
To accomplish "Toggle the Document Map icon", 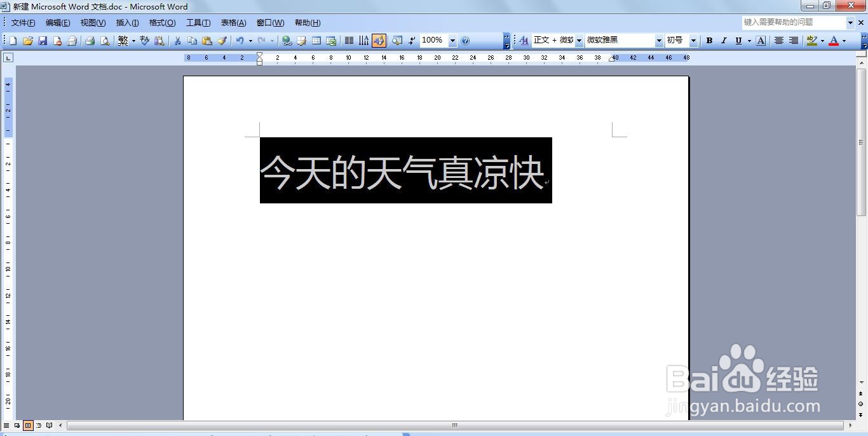I will [x=397, y=41].
